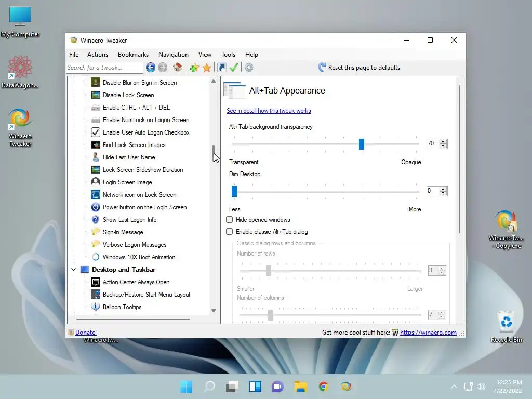Collapse the Desktop and Taskbar category

coord(73,270)
